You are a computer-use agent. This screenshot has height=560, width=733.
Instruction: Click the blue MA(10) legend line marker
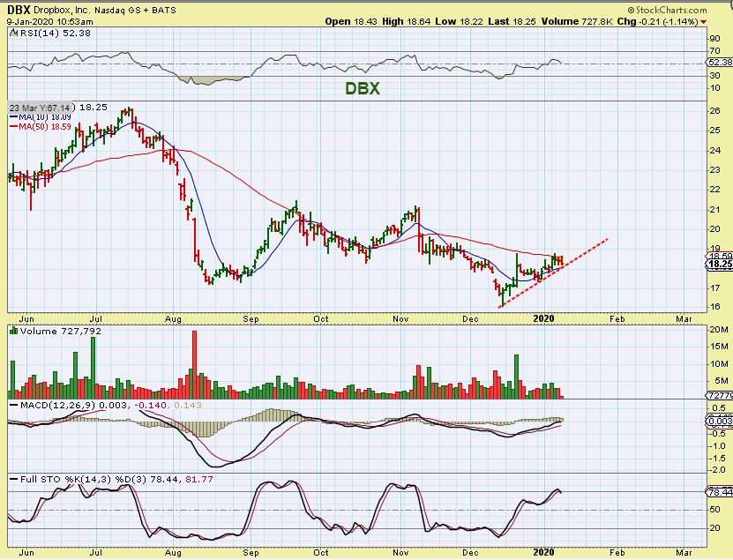pyautogui.click(x=14, y=117)
